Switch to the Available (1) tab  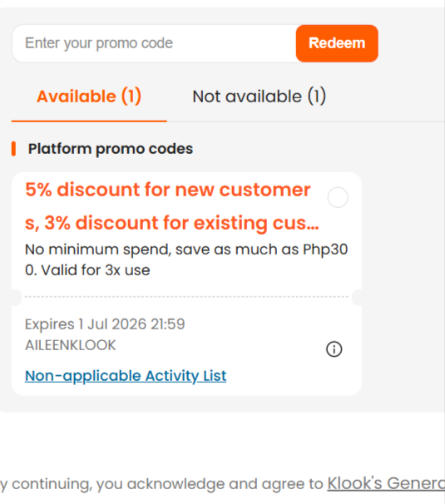pyautogui.click(x=89, y=96)
